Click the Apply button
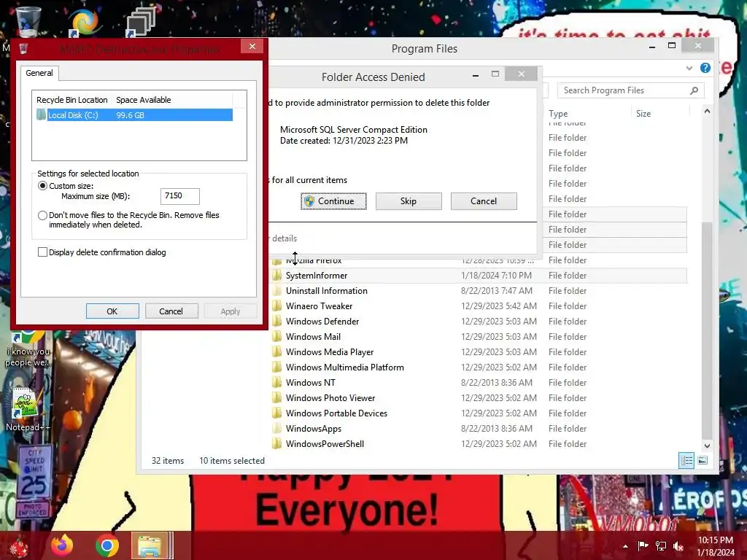The image size is (747, 560). pyautogui.click(x=231, y=311)
